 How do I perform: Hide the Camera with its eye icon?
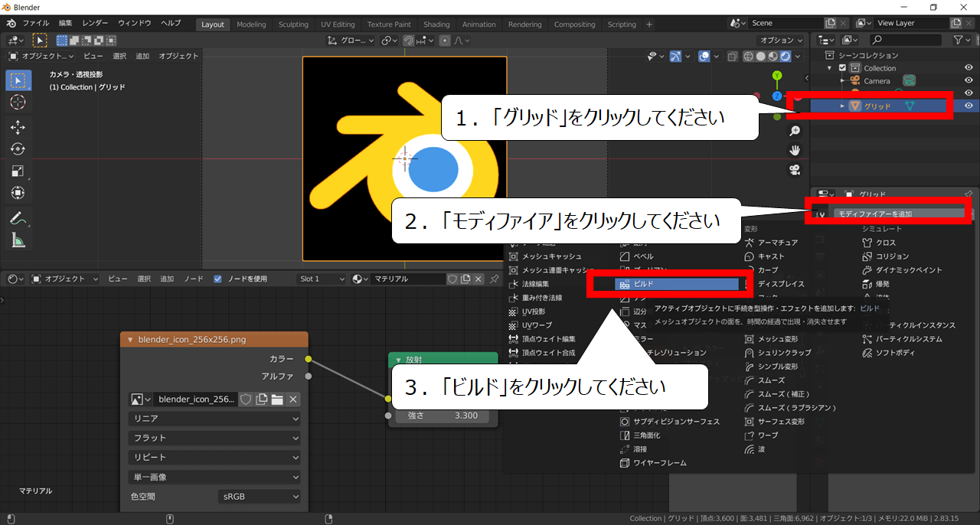pyautogui.click(x=969, y=80)
